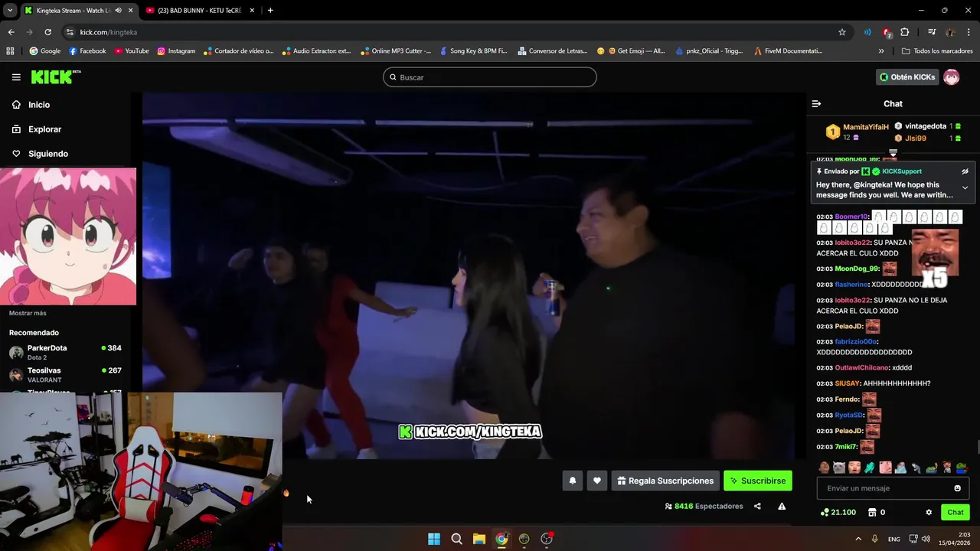Open the Online MP3 Cutter bookmark
980x551 pixels.
[396, 51]
